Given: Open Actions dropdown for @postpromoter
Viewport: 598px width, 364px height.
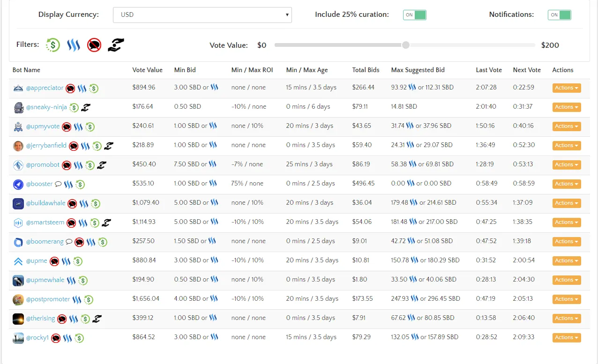Looking at the screenshot, I should pos(567,299).
